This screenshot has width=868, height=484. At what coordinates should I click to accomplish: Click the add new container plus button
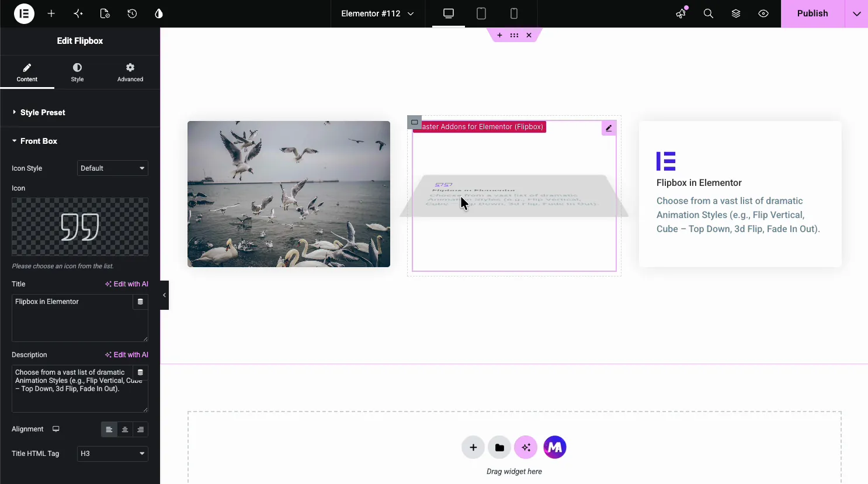point(473,448)
